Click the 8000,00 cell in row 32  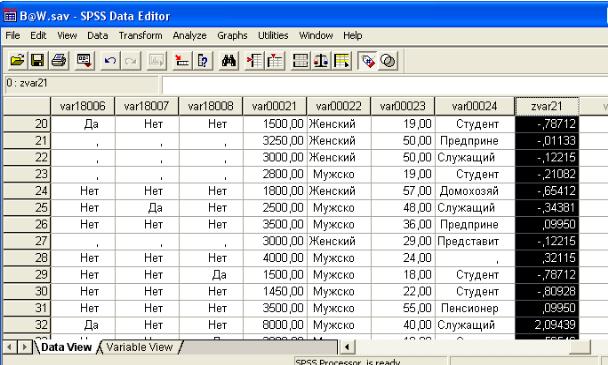click(x=275, y=325)
